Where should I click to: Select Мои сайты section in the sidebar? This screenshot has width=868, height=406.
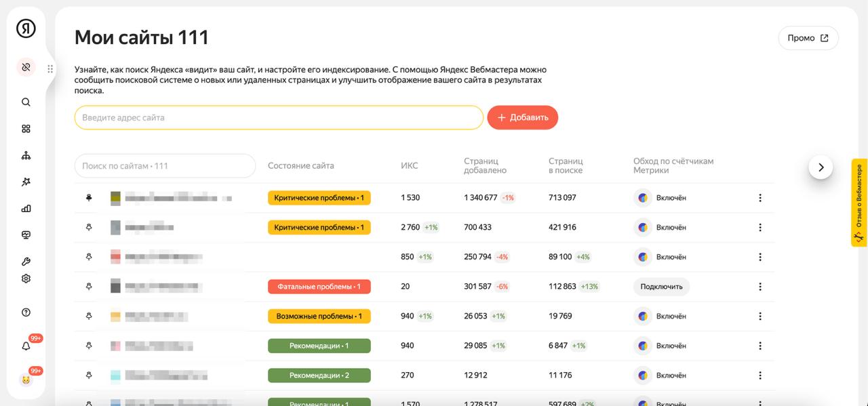(25, 67)
